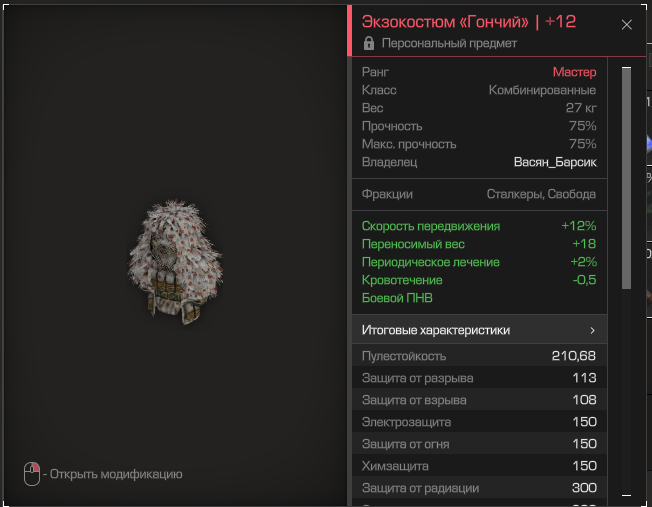Click the exosuit 3D model thumbnail
The width and height of the screenshot is (652, 507).
[x=175, y=262]
